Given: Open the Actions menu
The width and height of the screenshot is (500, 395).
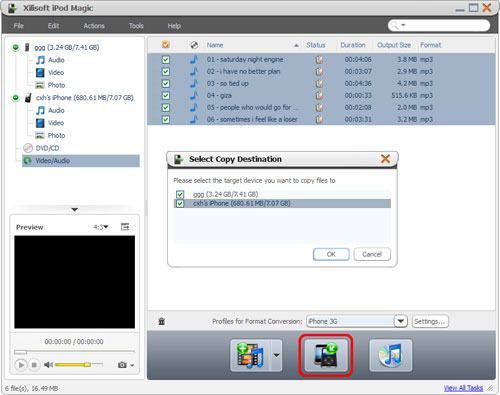Looking at the screenshot, I should tap(94, 26).
